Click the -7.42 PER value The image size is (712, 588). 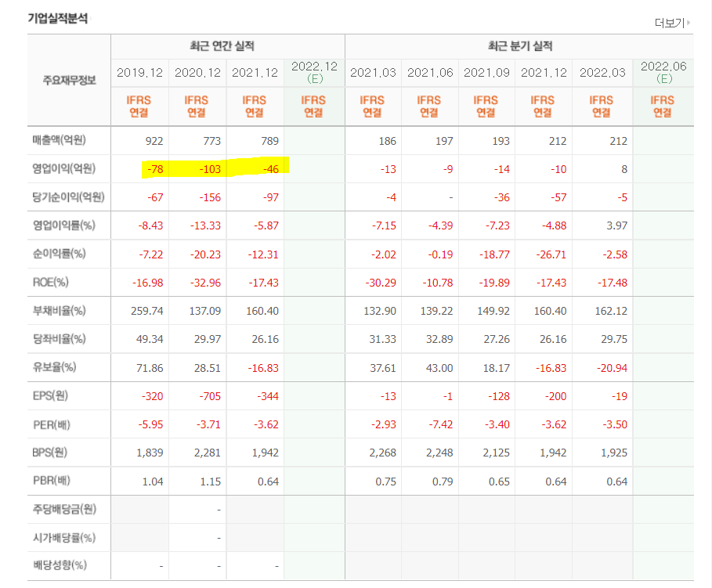coord(440,424)
